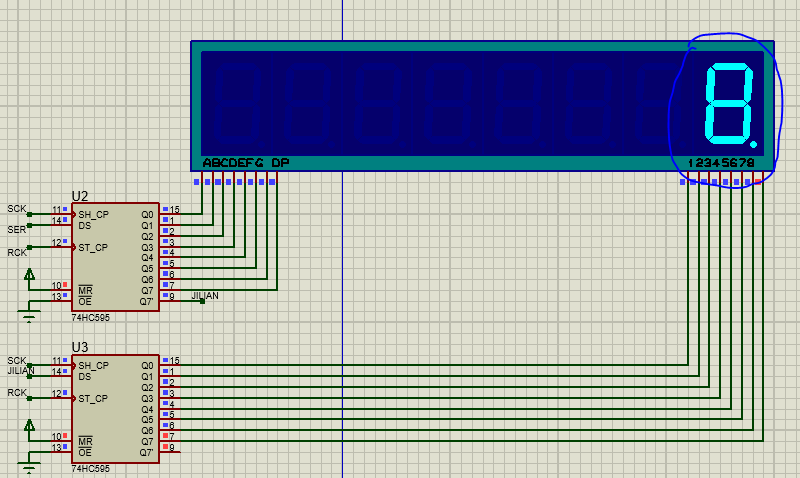
Task: Select the RCK terminal label beside U3
Action: (17, 392)
